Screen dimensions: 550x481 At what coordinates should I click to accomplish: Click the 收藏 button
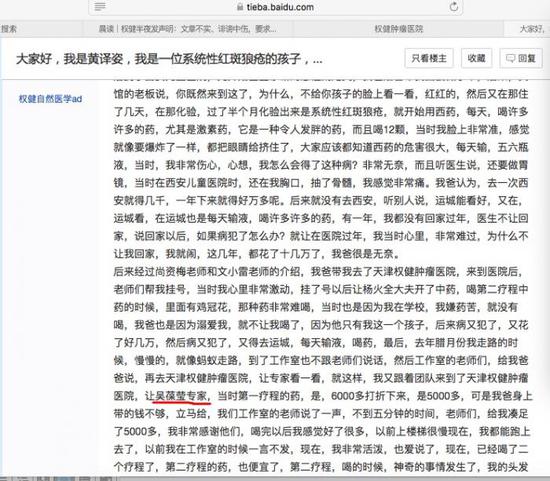point(476,58)
